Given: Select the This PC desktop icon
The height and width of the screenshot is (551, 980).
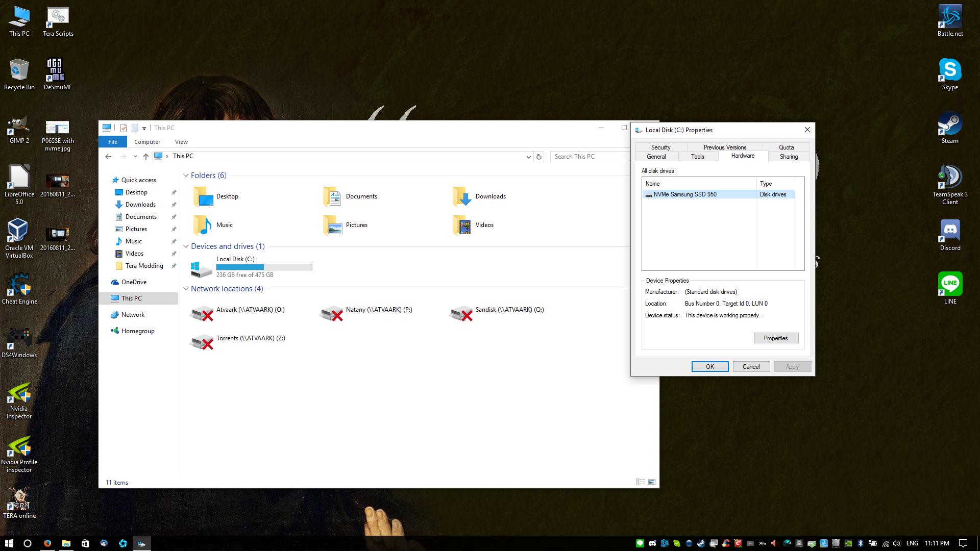Looking at the screenshot, I should click(x=19, y=21).
